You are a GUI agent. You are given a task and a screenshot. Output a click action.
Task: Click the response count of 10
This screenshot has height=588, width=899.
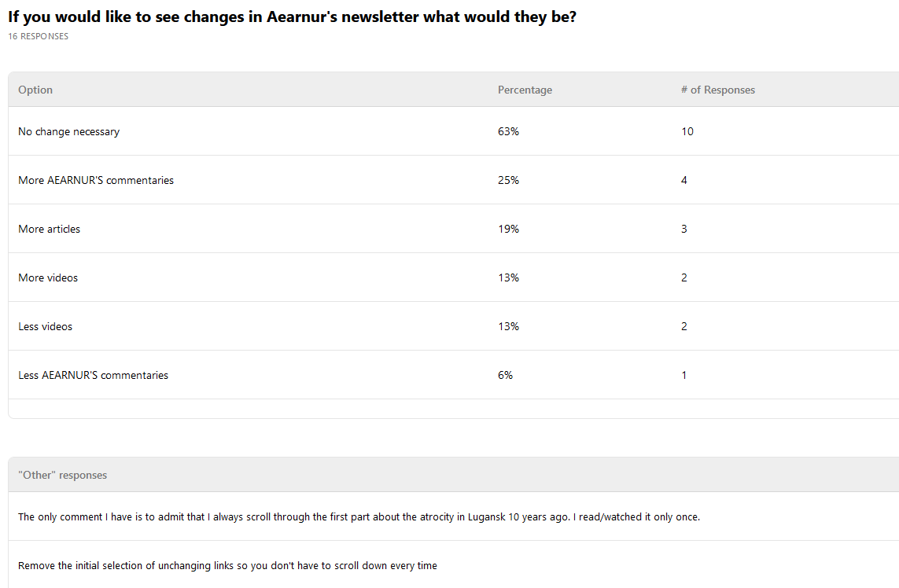pyautogui.click(x=687, y=131)
